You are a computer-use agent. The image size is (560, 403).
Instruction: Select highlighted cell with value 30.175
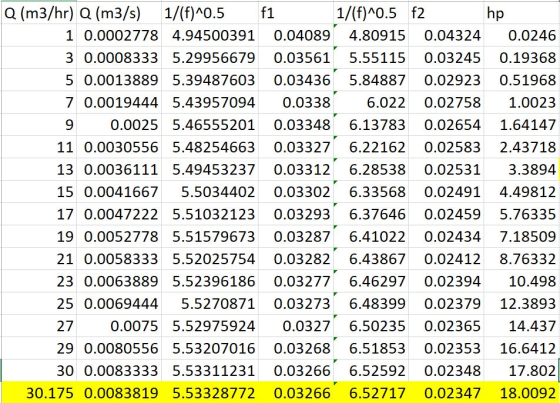coord(39,393)
